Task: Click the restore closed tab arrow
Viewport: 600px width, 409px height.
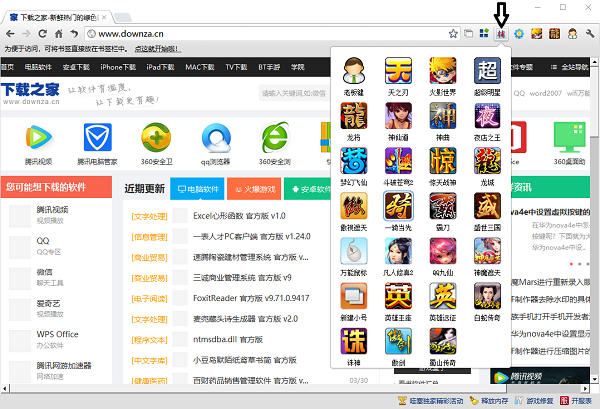Action: [x=74, y=34]
